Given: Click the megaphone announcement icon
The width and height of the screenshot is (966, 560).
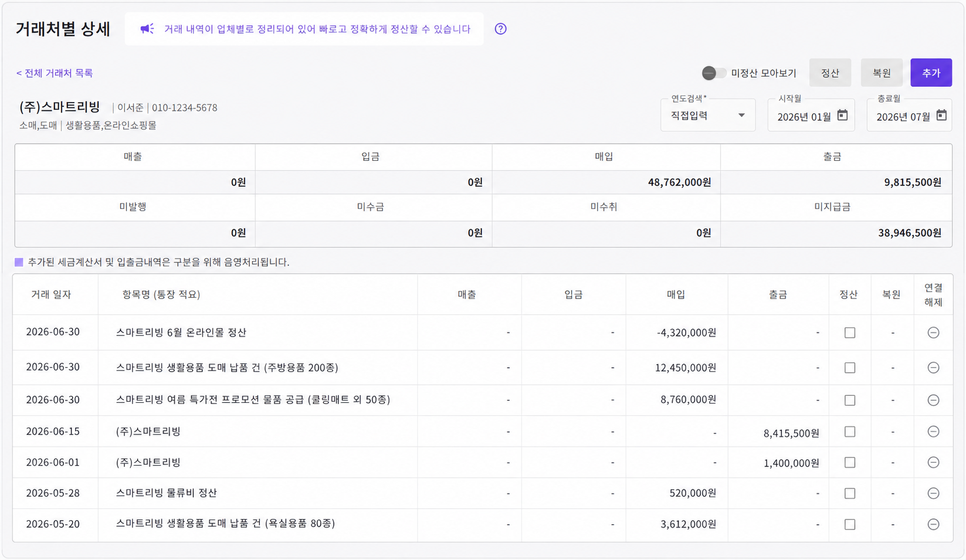Looking at the screenshot, I should point(147,29).
